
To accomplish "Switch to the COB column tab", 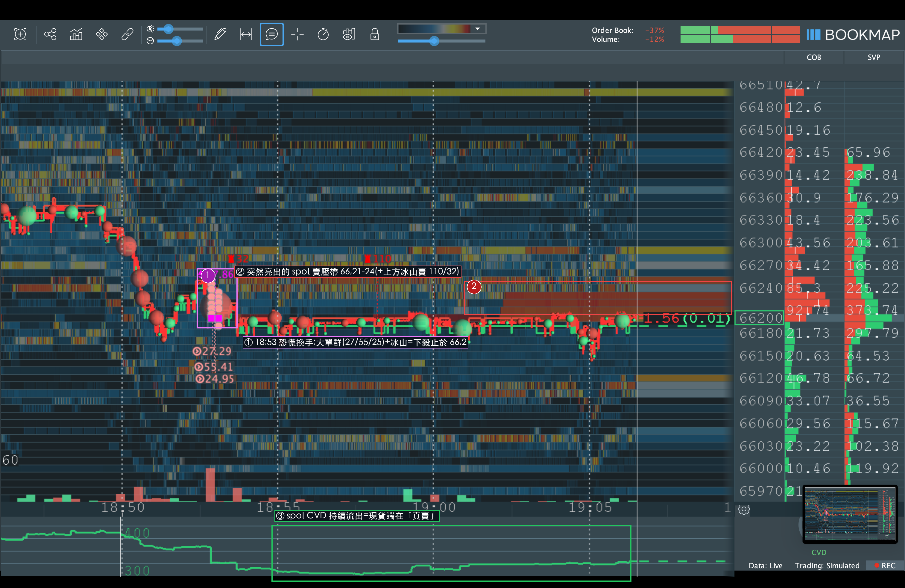I will pos(814,57).
